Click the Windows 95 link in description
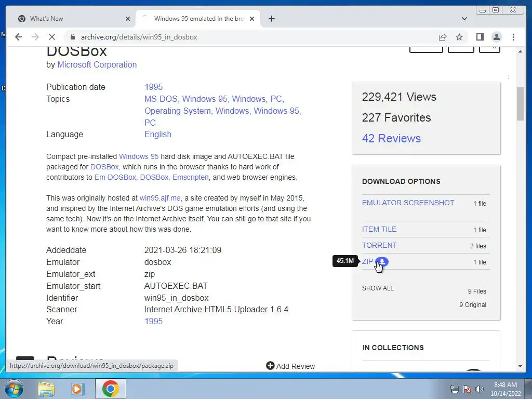This screenshot has height=399, width=532. pyautogui.click(x=138, y=156)
